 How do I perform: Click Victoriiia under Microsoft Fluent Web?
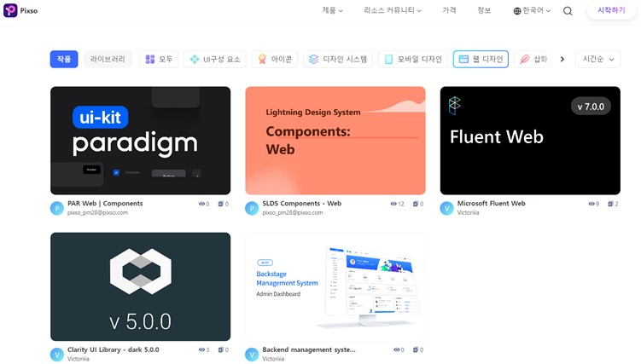pyautogui.click(x=468, y=212)
